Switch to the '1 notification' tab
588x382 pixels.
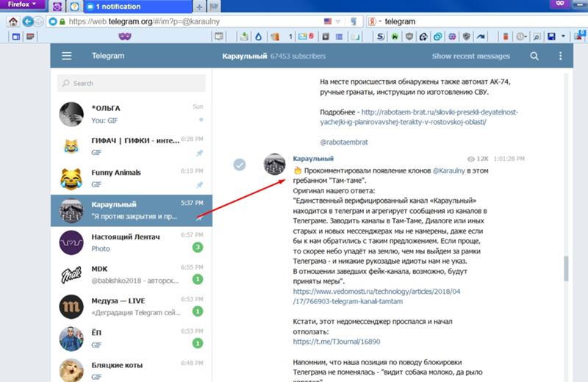[137, 7]
